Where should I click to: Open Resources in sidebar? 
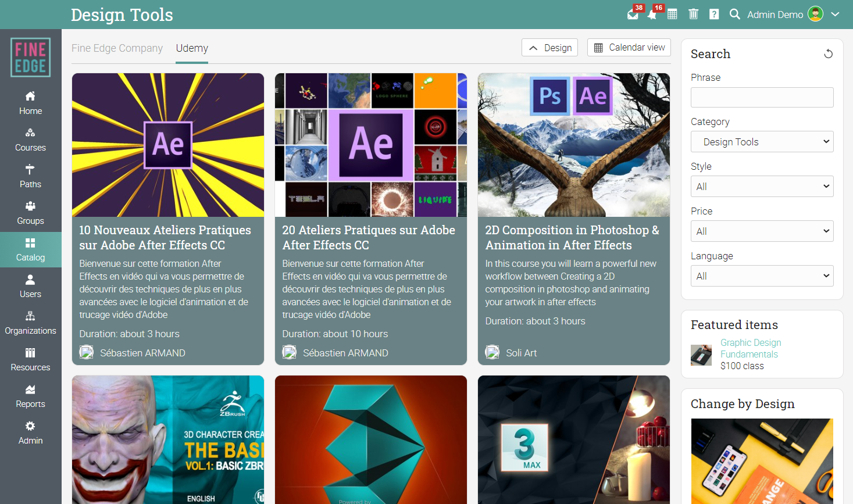pyautogui.click(x=31, y=360)
